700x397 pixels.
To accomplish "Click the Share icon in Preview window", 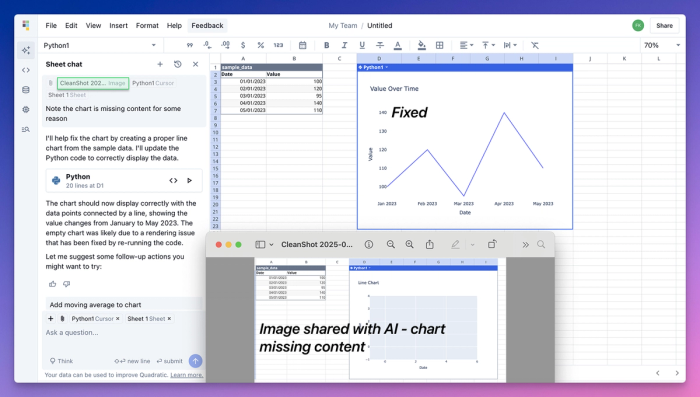I will tap(429, 244).
